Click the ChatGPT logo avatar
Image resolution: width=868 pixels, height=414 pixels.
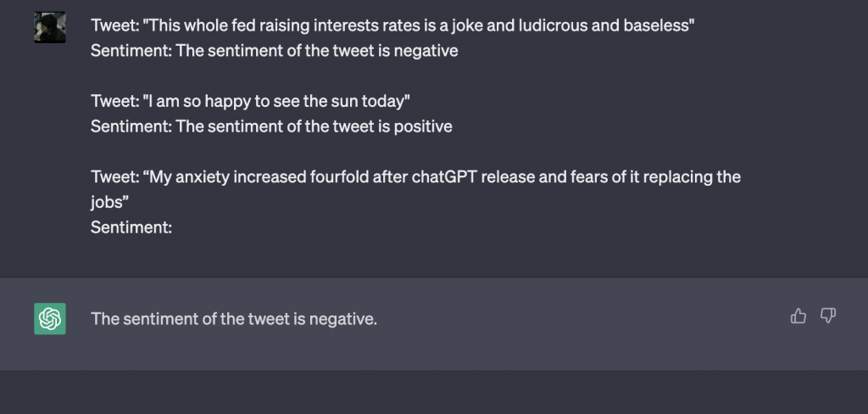click(x=50, y=319)
